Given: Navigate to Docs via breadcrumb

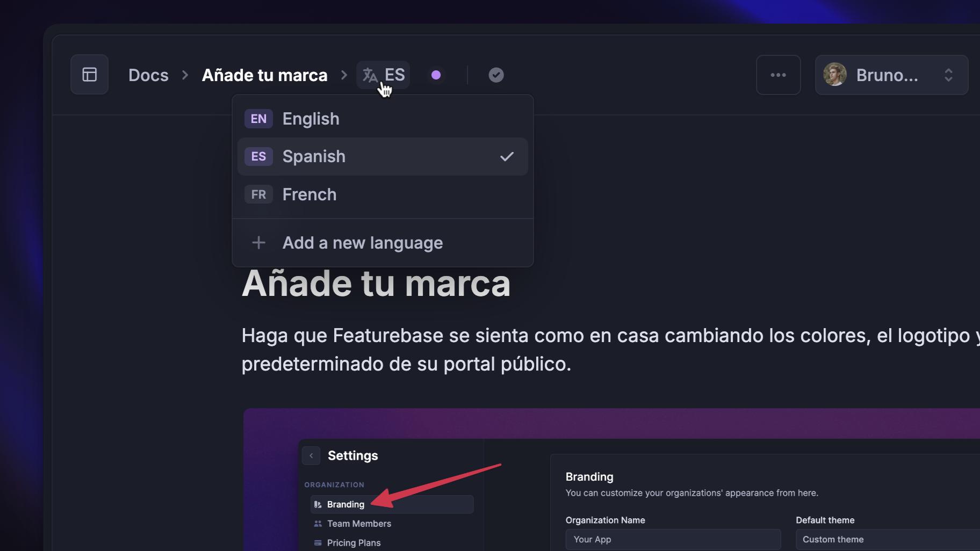Looking at the screenshot, I should pos(148,75).
